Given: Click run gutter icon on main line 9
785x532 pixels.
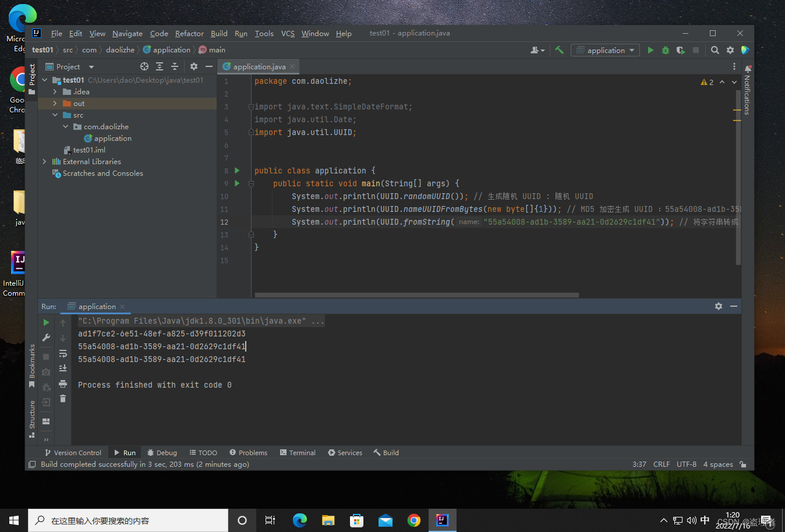Looking at the screenshot, I should [237, 183].
